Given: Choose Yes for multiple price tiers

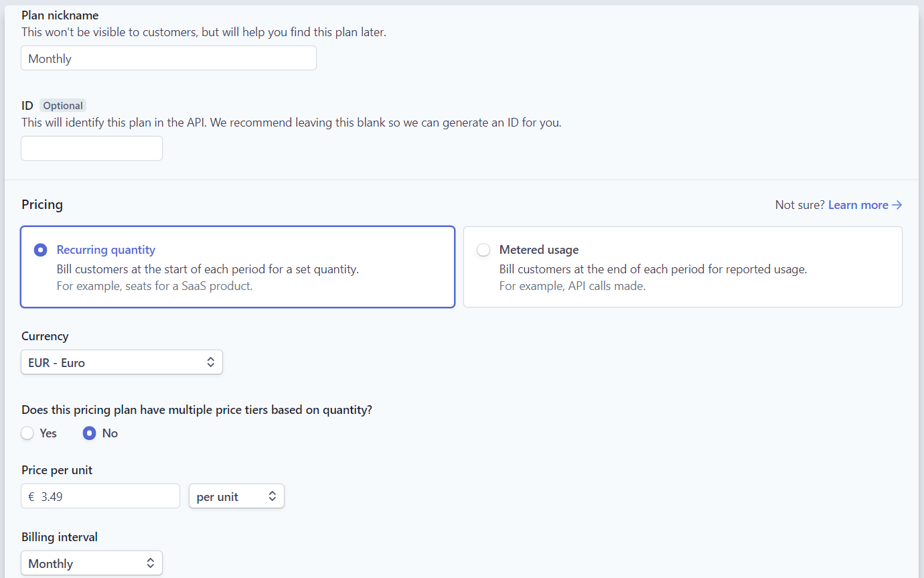Looking at the screenshot, I should [x=27, y=433].
